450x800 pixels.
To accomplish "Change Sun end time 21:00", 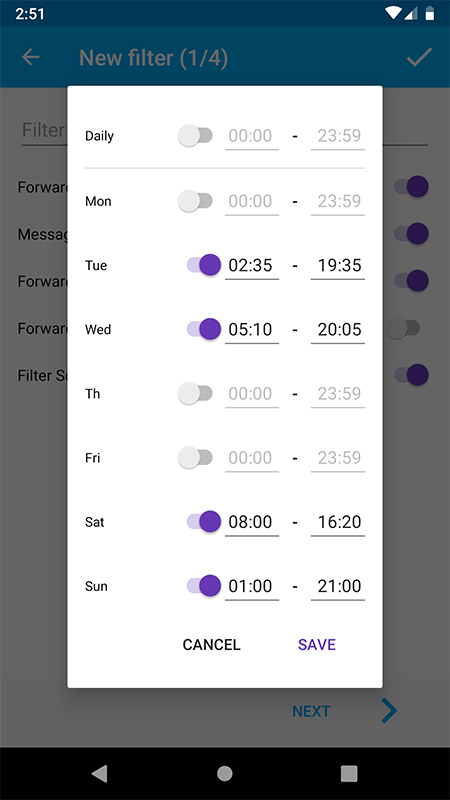I will tap(338, 587).
